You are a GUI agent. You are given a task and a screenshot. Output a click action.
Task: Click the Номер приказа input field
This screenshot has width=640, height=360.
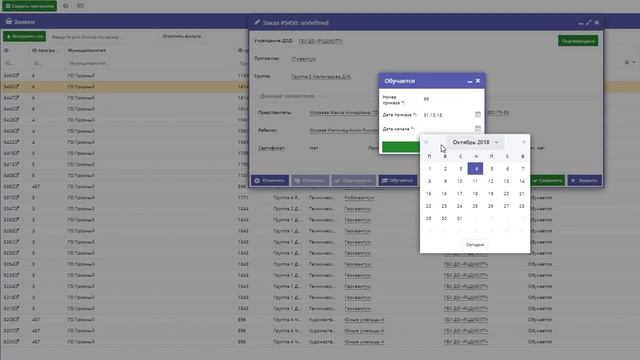point(451,99)
